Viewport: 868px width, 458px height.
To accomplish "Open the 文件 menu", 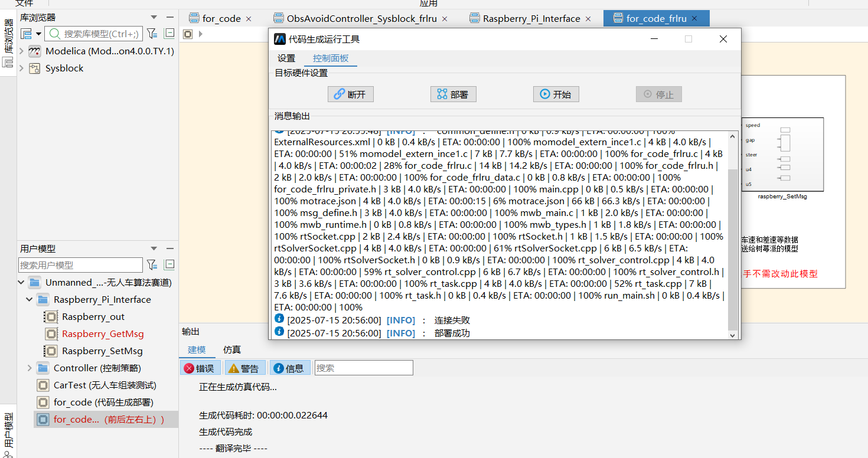I will pyautogui.click(x=24, y=3).
